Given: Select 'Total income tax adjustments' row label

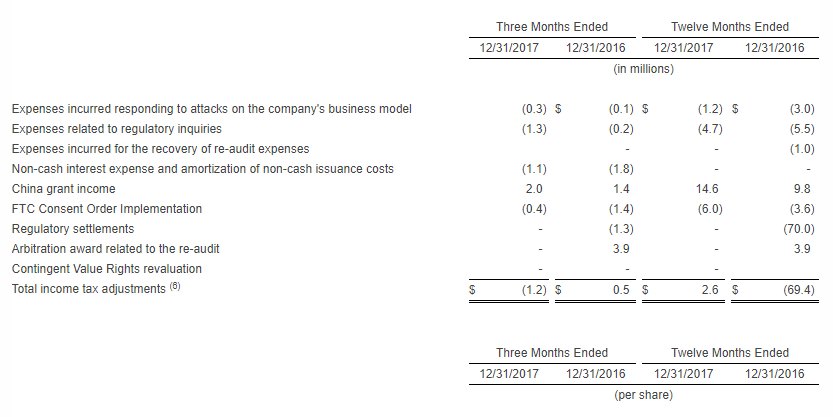Looking at the screenshot, I should [x=89, y=289].
